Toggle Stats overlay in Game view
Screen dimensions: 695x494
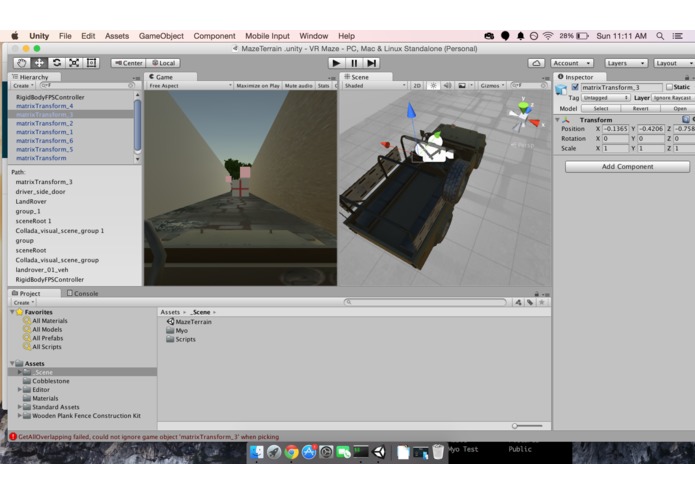pyautogui.click(x=323, y=86)
